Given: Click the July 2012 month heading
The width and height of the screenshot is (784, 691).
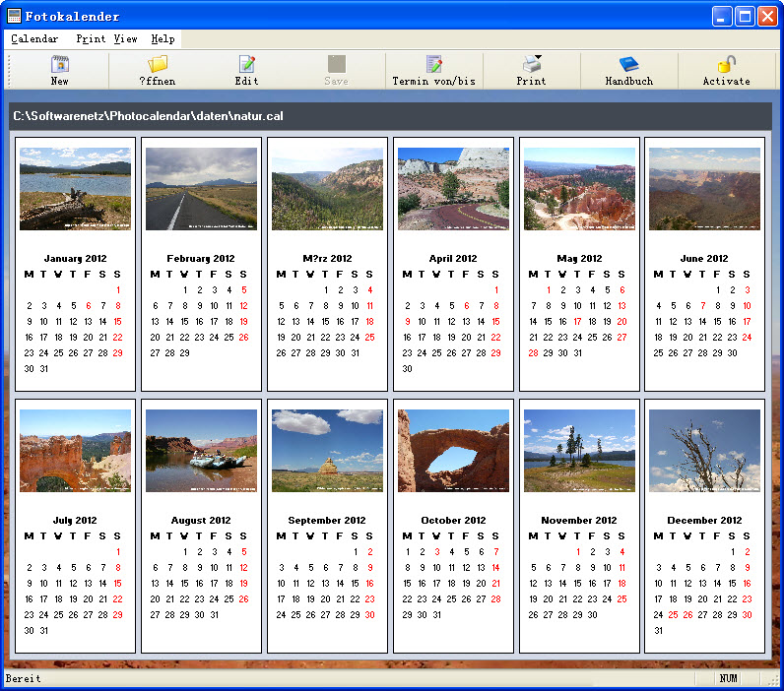Looking at the screenshot, I should click(x=75, y=520).
